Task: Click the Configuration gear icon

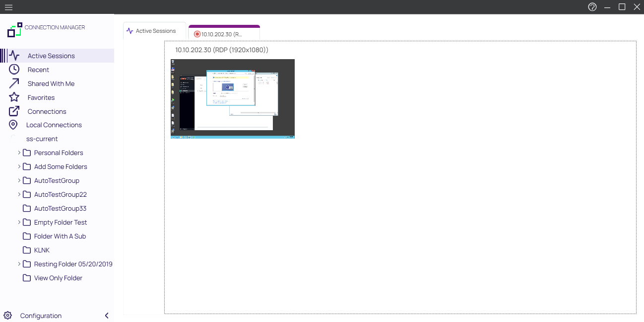Action: (x=7, y=316)
